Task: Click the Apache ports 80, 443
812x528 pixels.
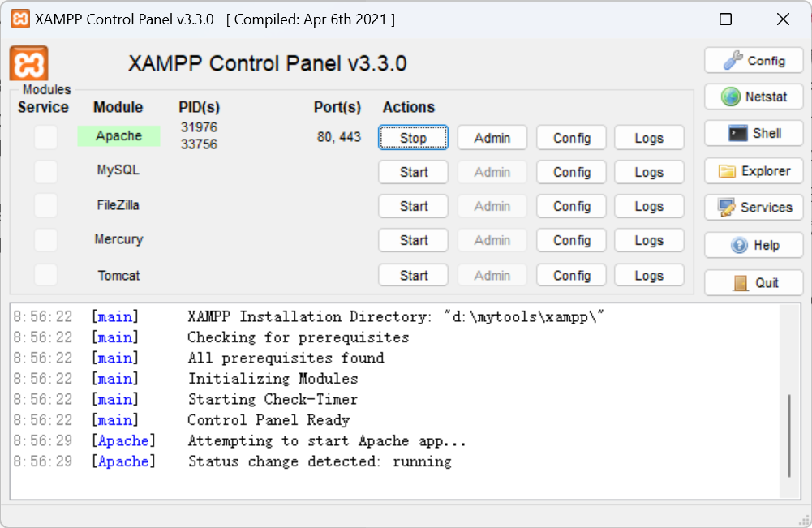Action: click(x=339, y=136)
